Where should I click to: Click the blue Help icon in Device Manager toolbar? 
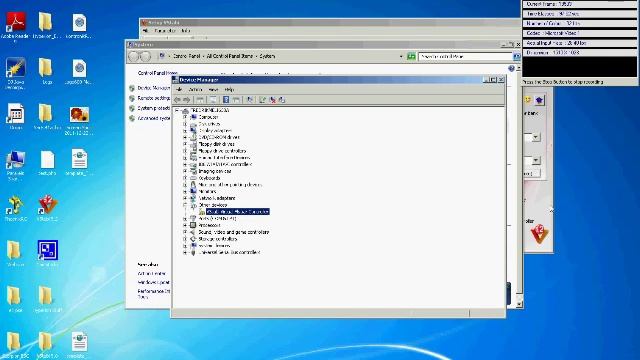coord(226,100)
